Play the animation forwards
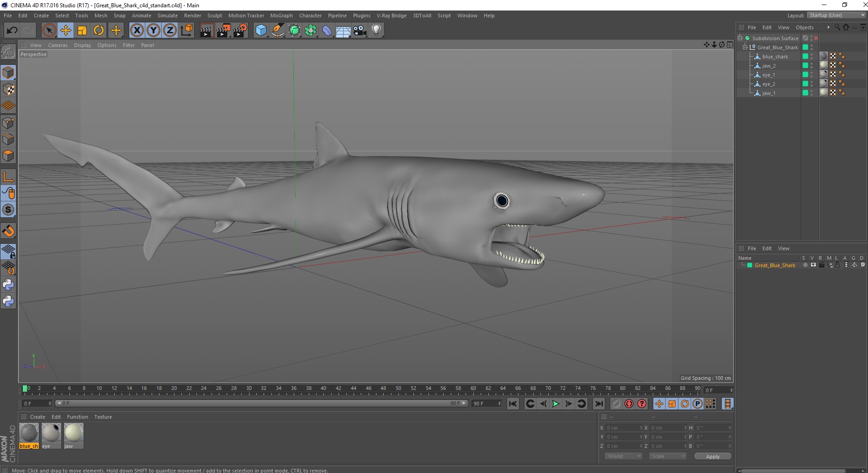This screenshot has height=473, width=868. pyautogui.click(x=556, y=404)
